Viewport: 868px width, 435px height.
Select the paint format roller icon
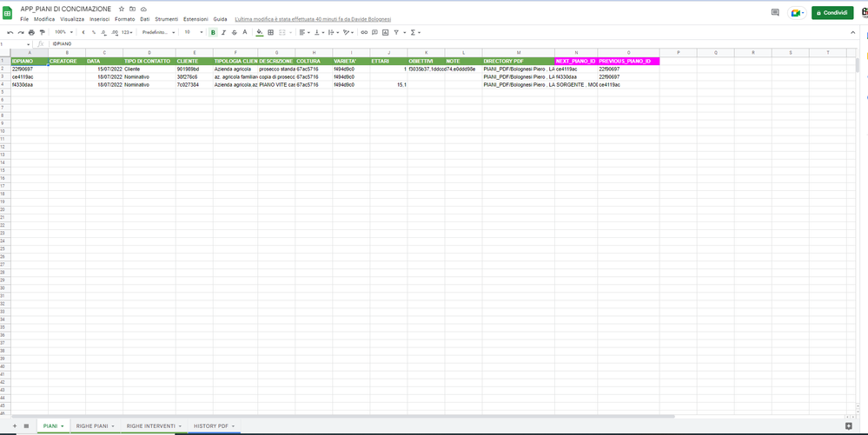(x=42, y=33)
